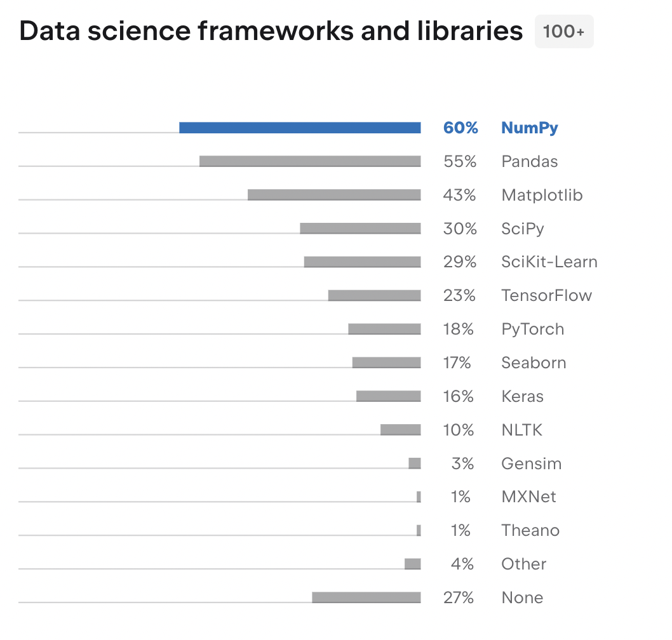
Task: Select the None 27% bar
Action: point(366,597)
